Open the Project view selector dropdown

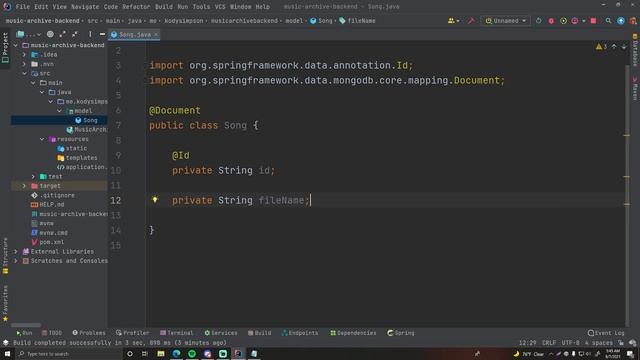point(29,34)
